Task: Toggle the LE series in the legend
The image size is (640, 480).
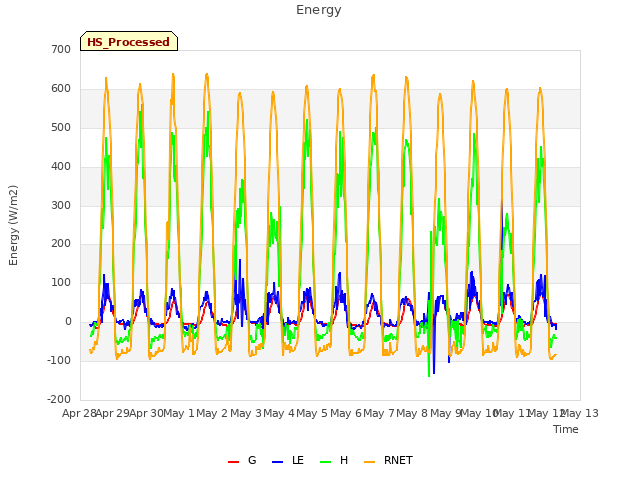Action: (x=288, y=461)
